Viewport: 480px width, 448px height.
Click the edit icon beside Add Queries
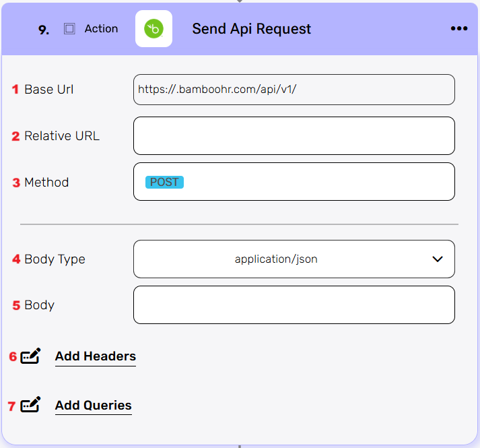tap(30, 406)
